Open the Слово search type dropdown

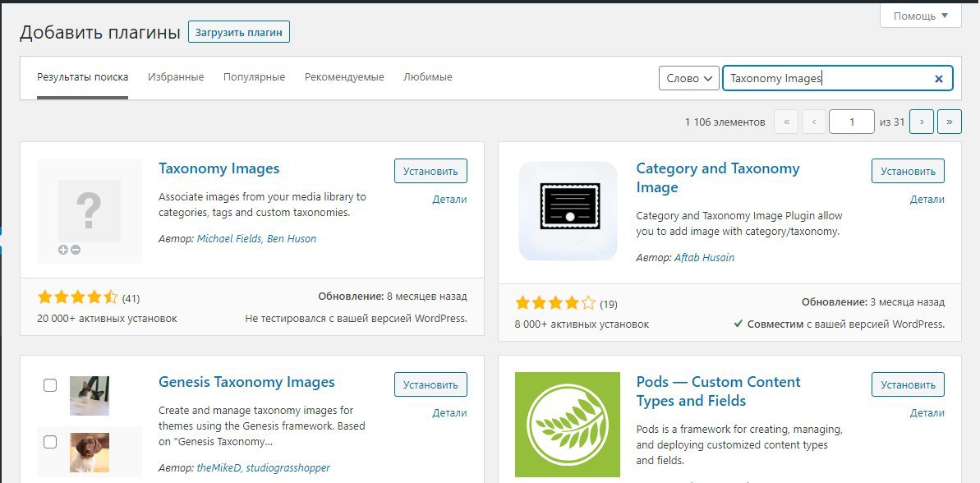pyautogui.click(x=688, y=79)
